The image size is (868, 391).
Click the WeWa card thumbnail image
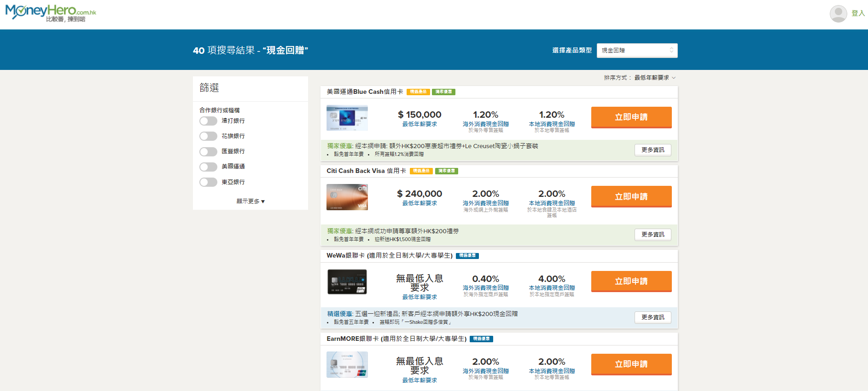click(x=347, y=282)
